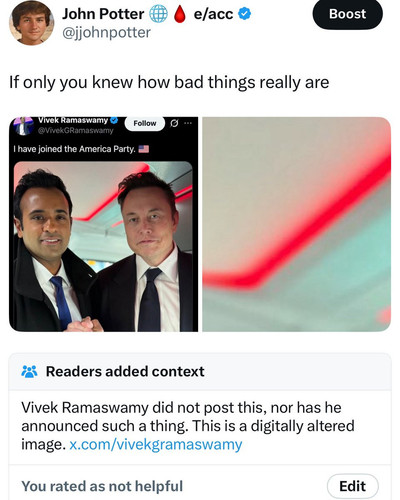This screenshot has height=500, width=400.
Task: Boost this post
Action: click(x=347, y=14)
